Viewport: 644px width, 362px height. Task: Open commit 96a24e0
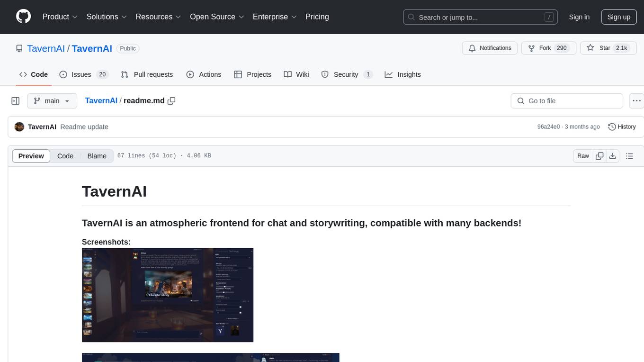tap(548, 127)
